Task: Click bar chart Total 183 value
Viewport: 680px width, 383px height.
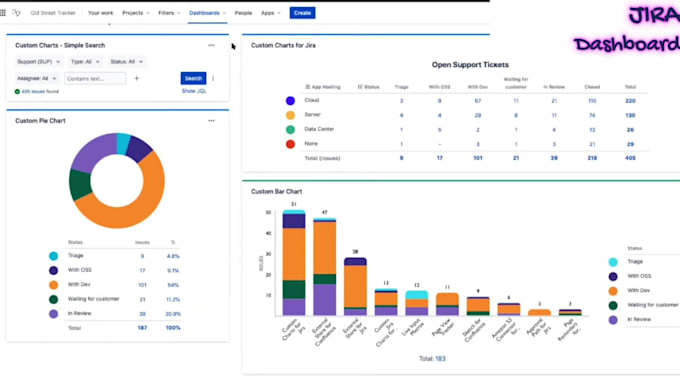Action: coord(440,359)
